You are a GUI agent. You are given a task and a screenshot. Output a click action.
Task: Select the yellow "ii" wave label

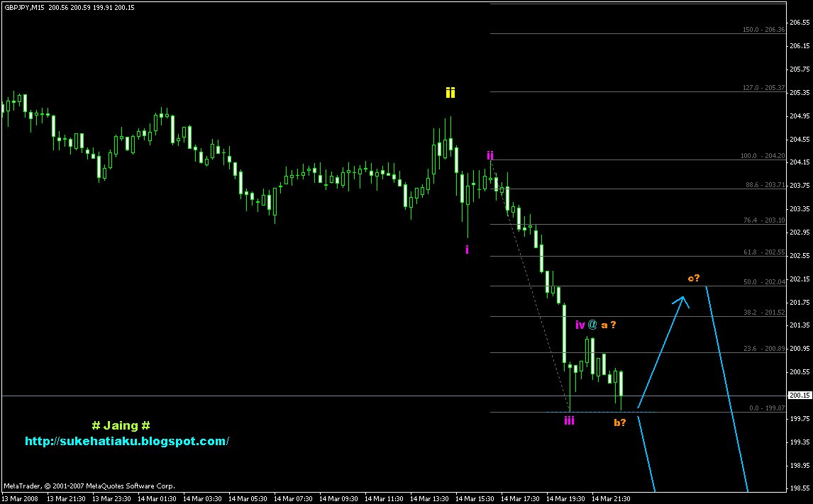[450, 93]
